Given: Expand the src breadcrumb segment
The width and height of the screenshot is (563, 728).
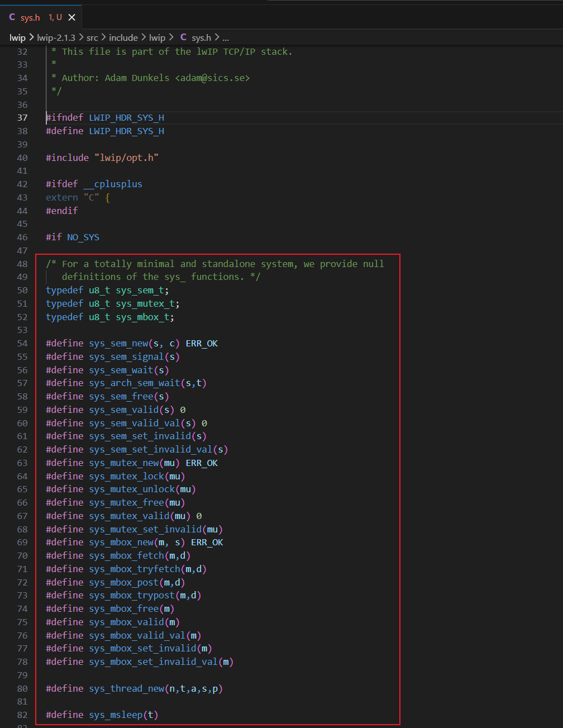Looking at the screenshot, I should click(x=92, y=37).
